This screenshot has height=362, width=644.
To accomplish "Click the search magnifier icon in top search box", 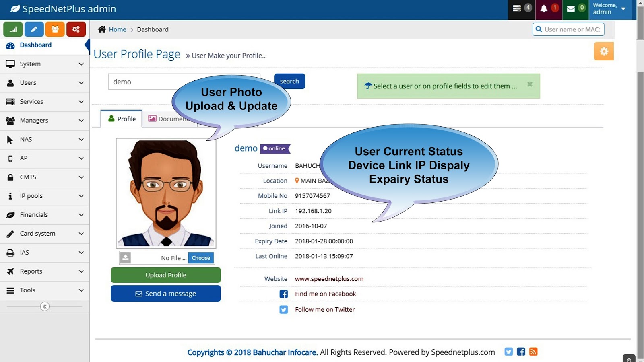I will (x=539, y=29).
